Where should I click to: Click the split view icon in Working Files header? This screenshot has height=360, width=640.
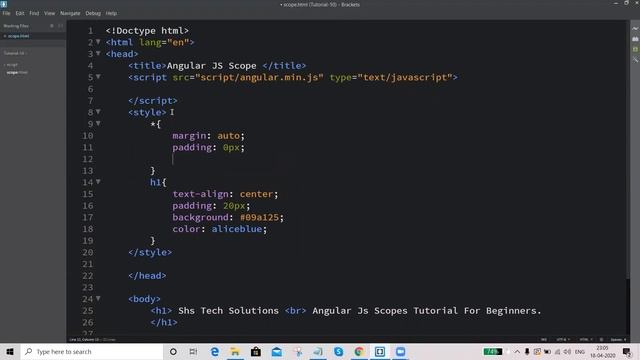pos(60,26)
